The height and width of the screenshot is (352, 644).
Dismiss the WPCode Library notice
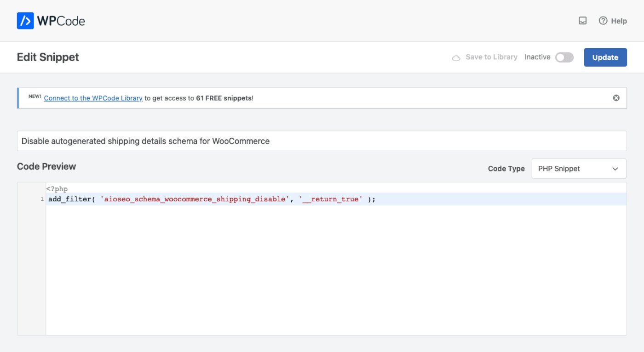click(616, 98)
